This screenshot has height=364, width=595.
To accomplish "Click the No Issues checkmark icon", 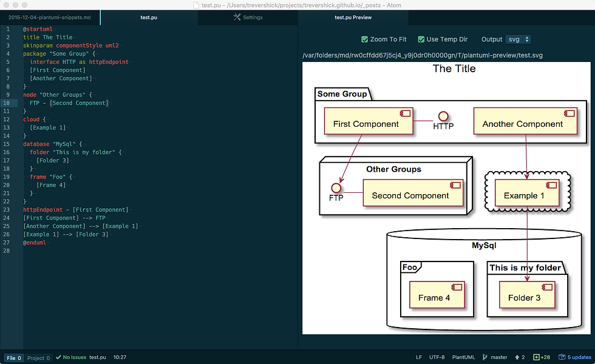I will pos(58,357).
